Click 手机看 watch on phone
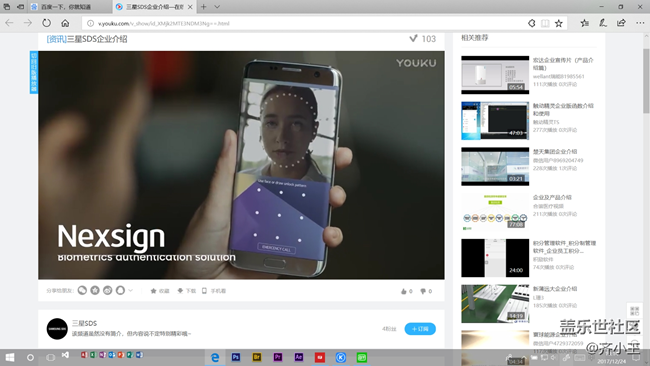Screen dimensions: 650x366 [x=214, y=291]
